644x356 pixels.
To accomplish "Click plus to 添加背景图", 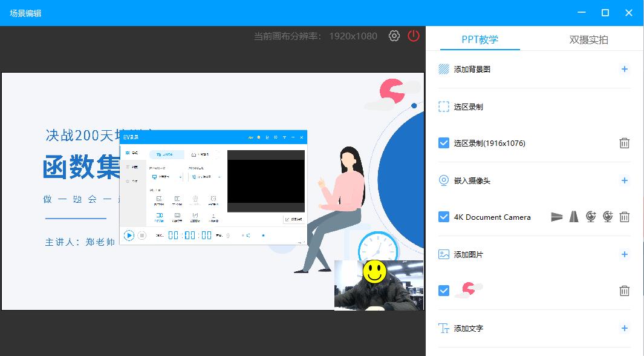I will click(624, 69).
